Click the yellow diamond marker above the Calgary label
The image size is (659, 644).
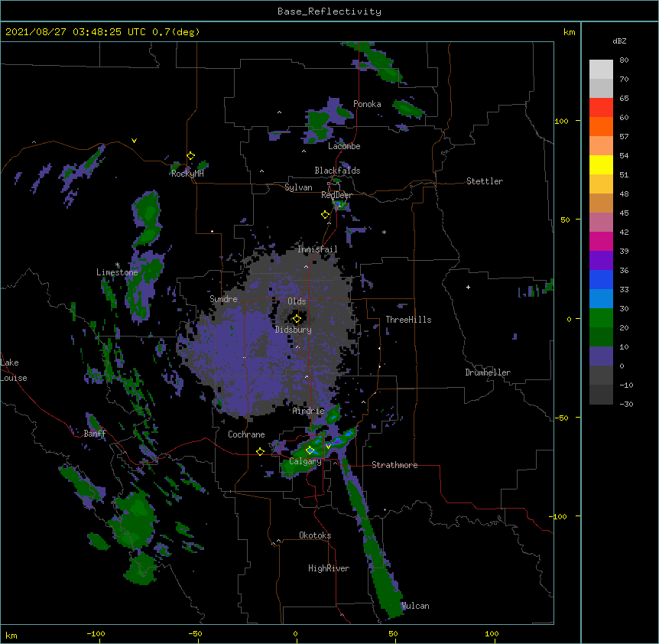pyautogui.click(x=310, y=450)
